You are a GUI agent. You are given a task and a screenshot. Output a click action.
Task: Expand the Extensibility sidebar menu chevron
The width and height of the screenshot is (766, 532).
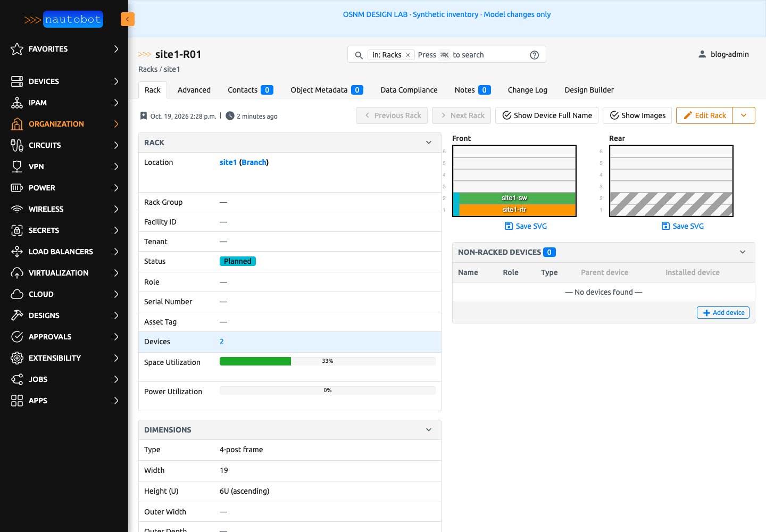pyautogui.click(x=116, y=358)
